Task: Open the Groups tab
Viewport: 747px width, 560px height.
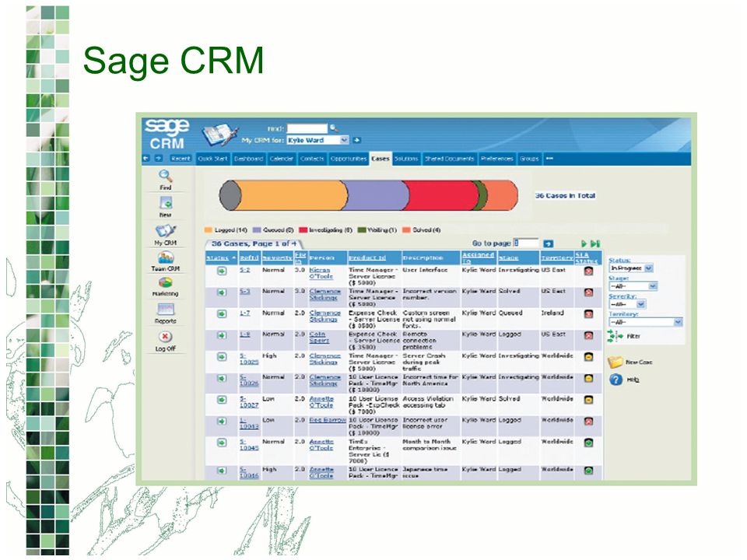Action: 529,159
